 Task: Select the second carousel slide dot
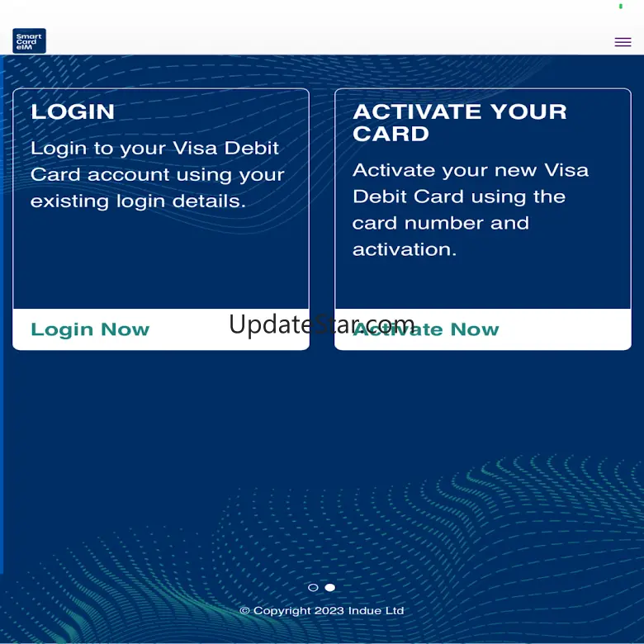329,587
